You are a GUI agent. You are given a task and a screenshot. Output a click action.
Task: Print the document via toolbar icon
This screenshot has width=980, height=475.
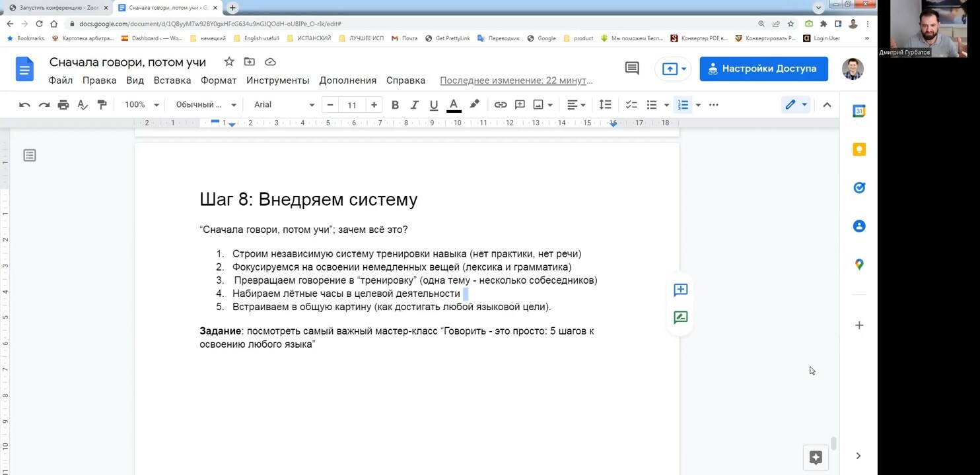click(x=63, y=105)
